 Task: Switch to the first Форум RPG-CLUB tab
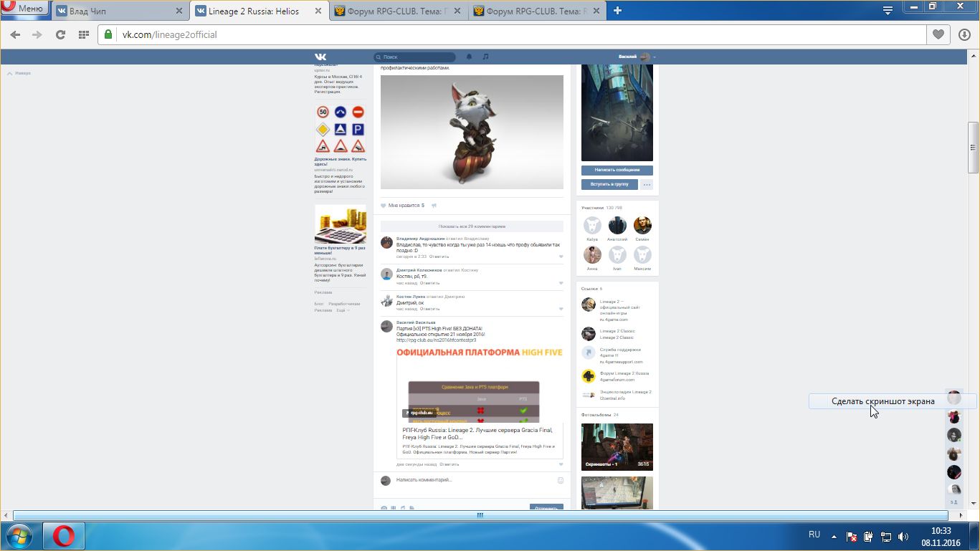click(399, 11)
